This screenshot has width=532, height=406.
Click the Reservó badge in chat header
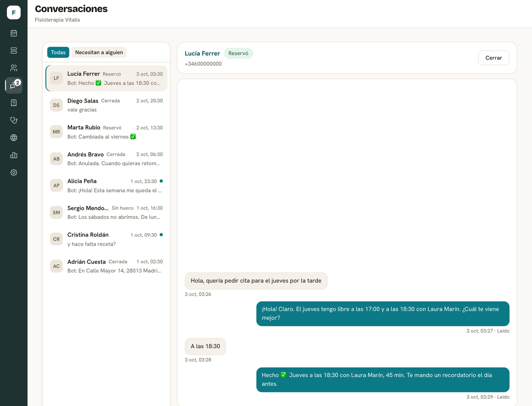238,53
